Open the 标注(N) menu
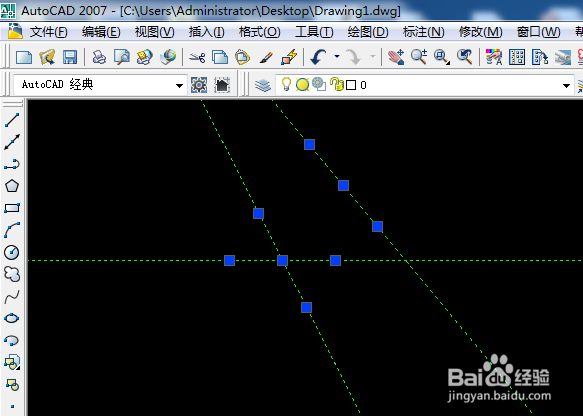 tap(423, 32)
